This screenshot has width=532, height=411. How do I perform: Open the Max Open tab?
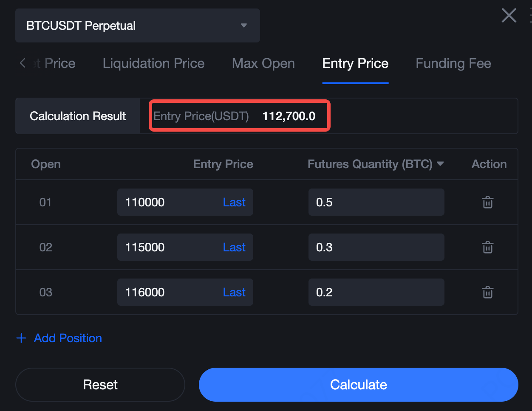click(x=263, y=63)
